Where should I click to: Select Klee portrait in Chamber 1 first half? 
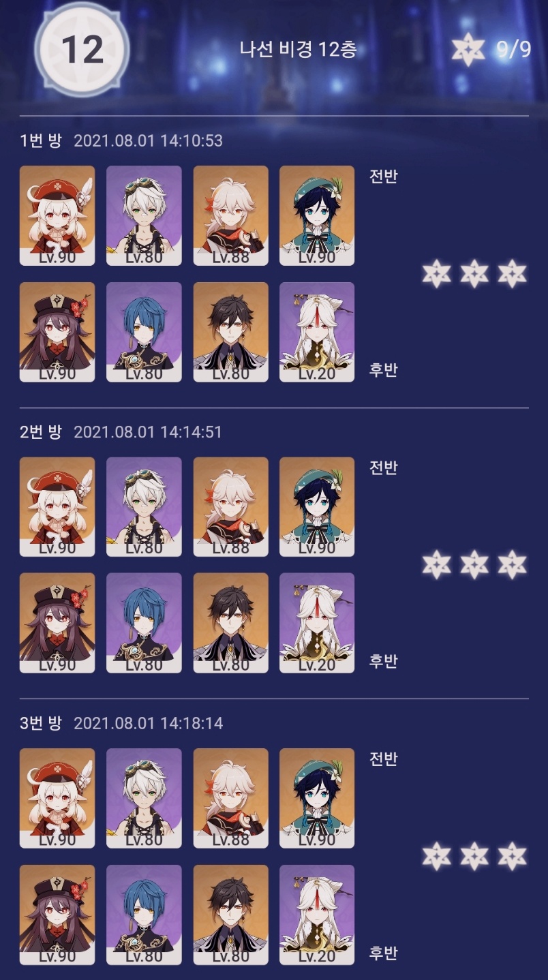coord(57,215)
